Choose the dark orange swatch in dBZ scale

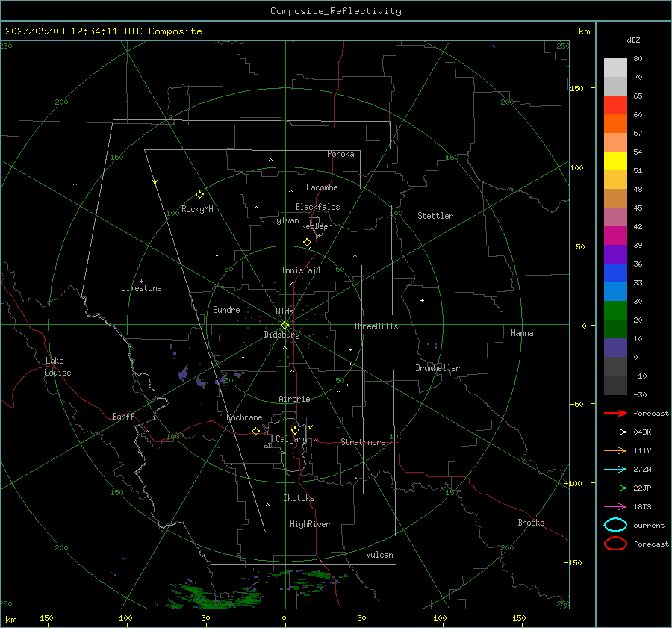click(615, 123)
